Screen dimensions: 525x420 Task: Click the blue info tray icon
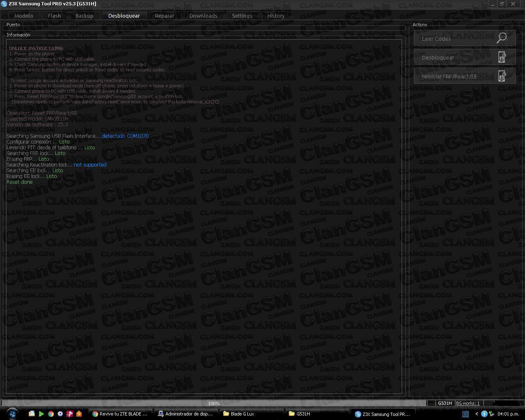pyautogui.click(x=484, y=414)
